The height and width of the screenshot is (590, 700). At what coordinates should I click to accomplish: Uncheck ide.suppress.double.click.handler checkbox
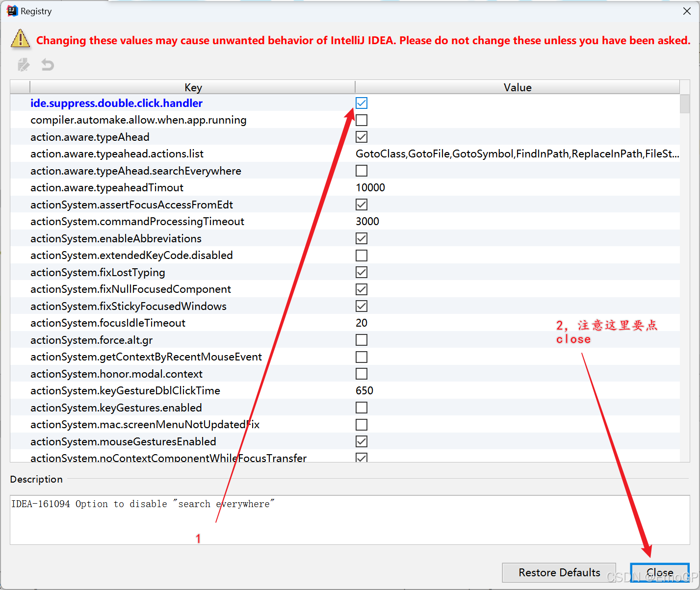pyautogui.click(x=362, y=103)
